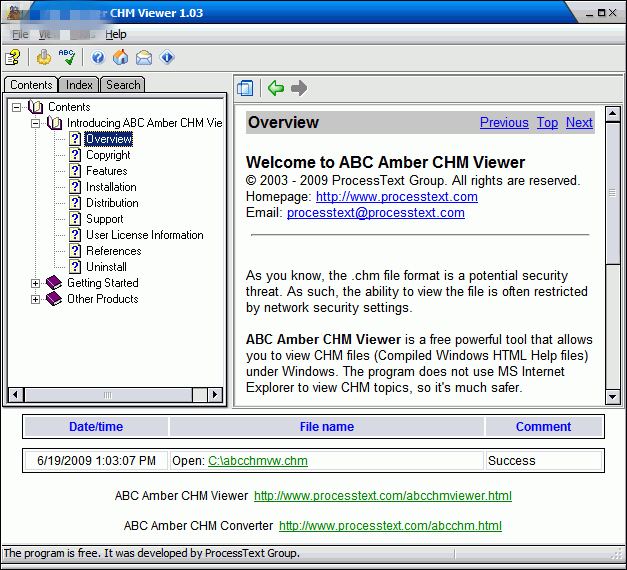Click the References topic question-mark icon

[75, 250]
